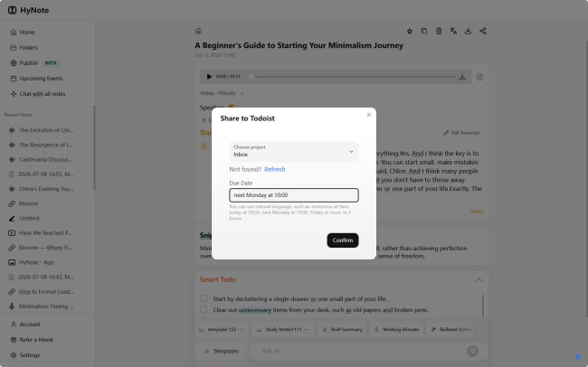Check 'Start by decluttering a single drawer'
The height and width of the screenshot is (367, 588).
[x=204, y=298]
